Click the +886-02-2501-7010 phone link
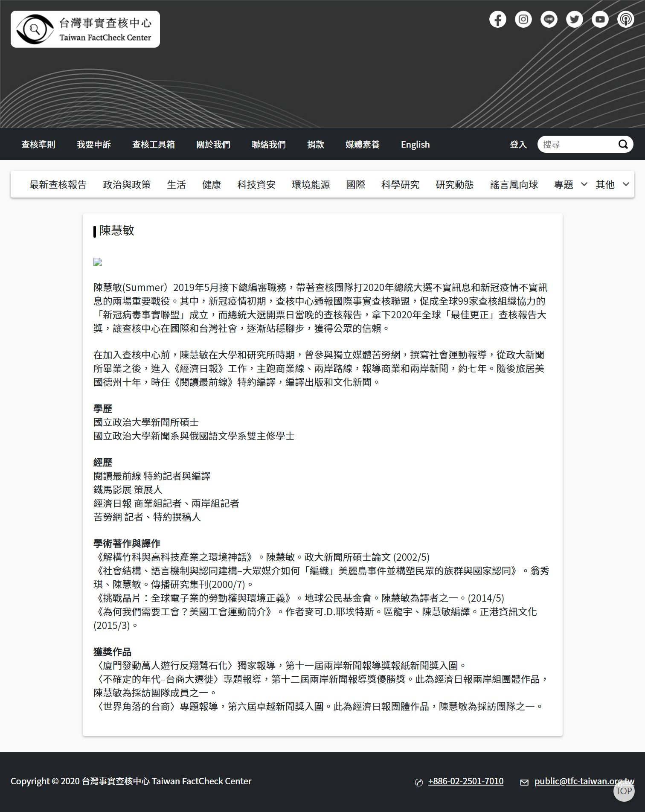The height and width of the screenshot is (812, 645). [466, 781]
